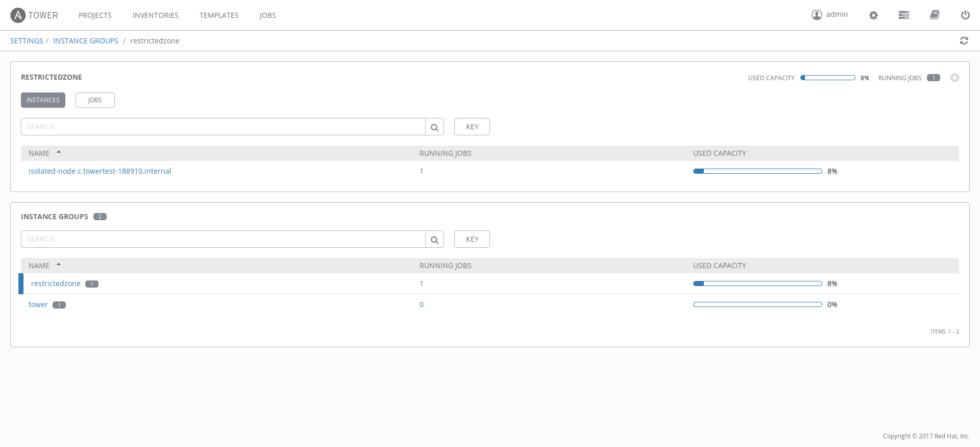The width and height of the screenshot is (980, 447).
Task: Open the Inventories menu item
Action: tap(155, 15)
